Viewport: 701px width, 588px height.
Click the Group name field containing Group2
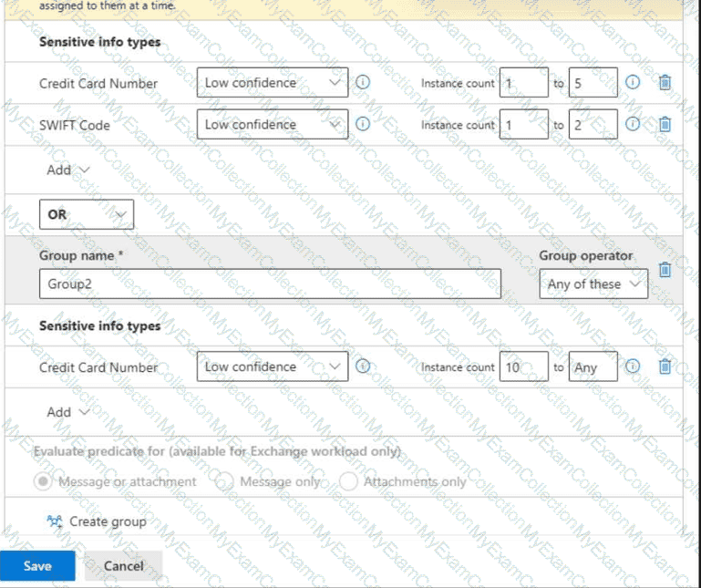pos(270,284)
